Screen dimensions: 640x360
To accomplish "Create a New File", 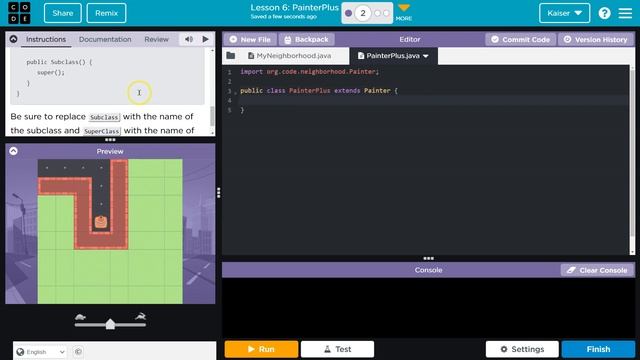I will coord(250,39).
